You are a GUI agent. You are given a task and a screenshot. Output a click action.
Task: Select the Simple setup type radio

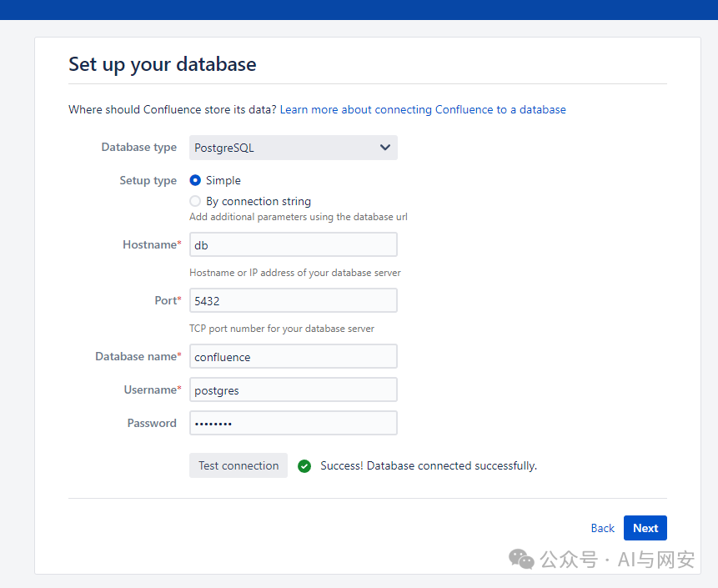[195, 180]
